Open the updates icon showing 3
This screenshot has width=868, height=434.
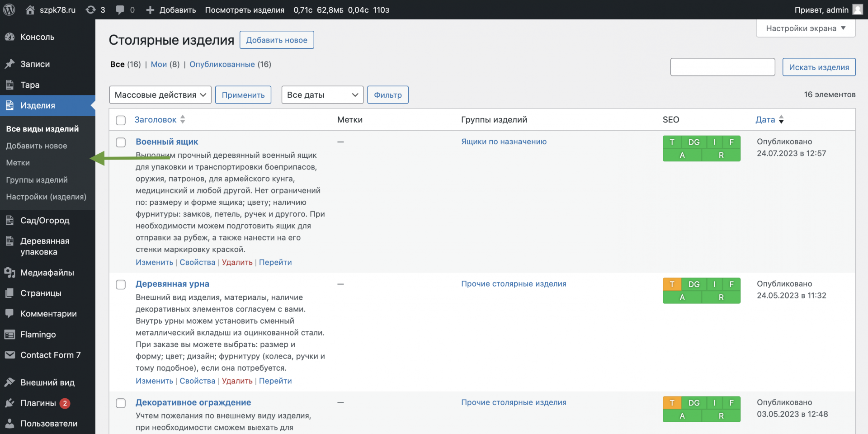[x=91, y=9]
